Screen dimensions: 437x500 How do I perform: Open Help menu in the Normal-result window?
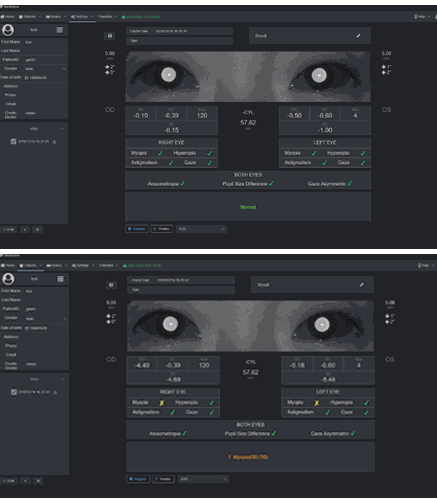point(421,17)
